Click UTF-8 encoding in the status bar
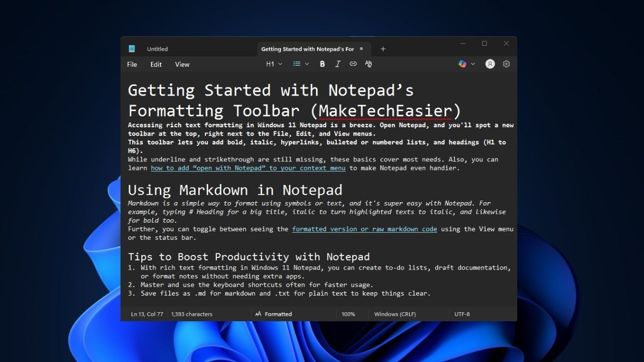Image resolution: width=644 pixels, height=362 pixels. tap(461, 314)
